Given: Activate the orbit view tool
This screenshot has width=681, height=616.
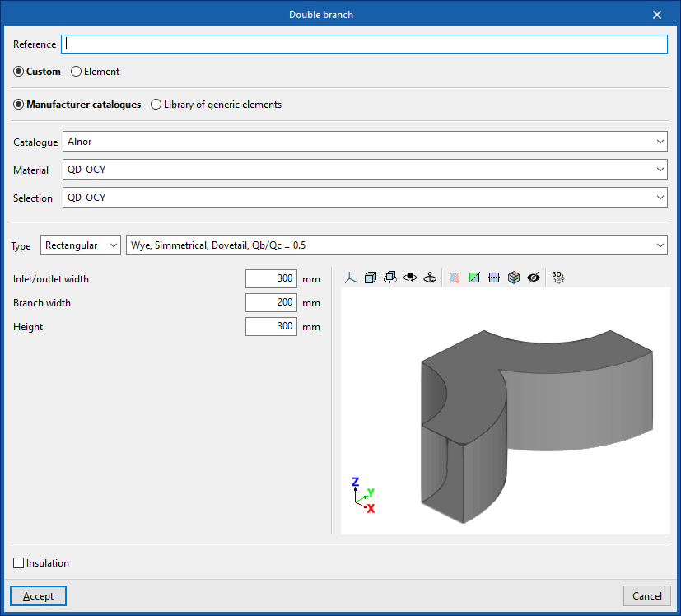Looking at the screenshot, I should click(410, 278).
